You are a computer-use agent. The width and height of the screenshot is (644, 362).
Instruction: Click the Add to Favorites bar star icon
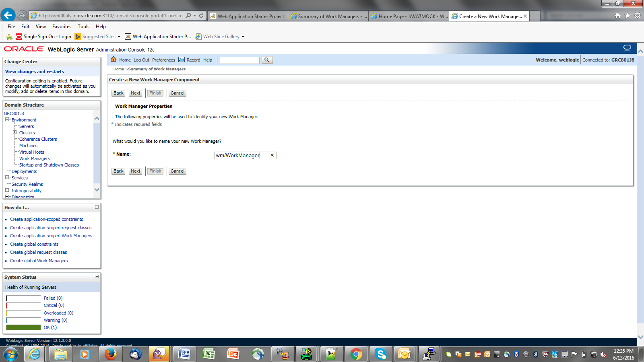pos(9,37)
